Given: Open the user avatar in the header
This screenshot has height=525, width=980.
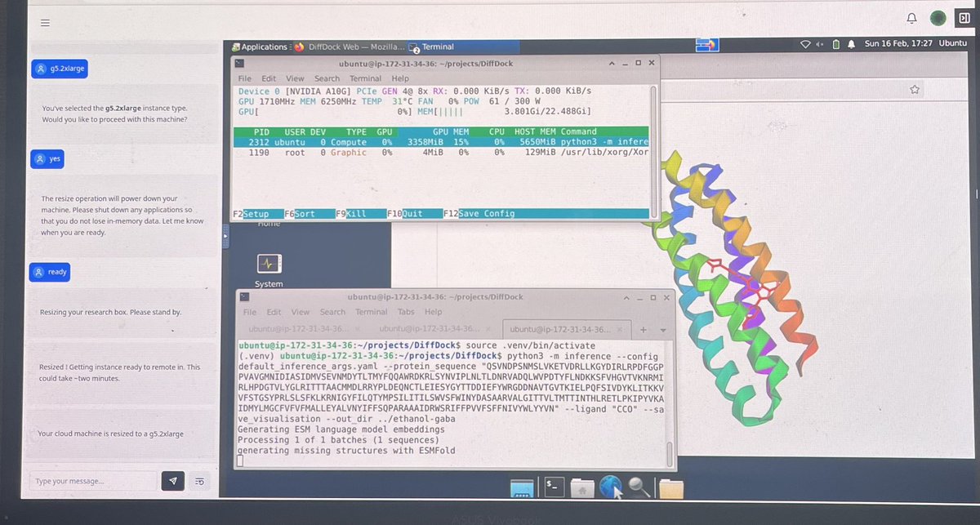Looking at the screenshot, I should coord(938,18).
